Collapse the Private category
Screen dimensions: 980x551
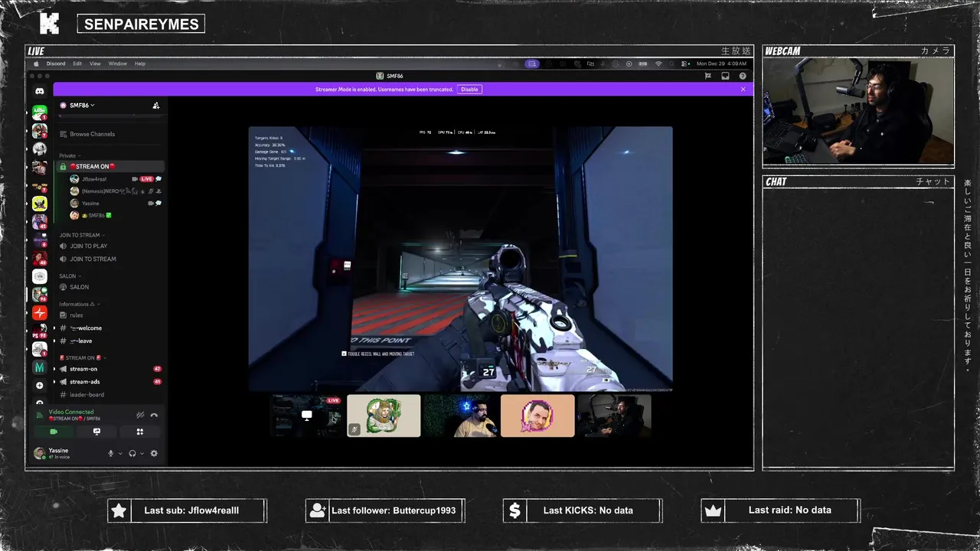(70, 155)
